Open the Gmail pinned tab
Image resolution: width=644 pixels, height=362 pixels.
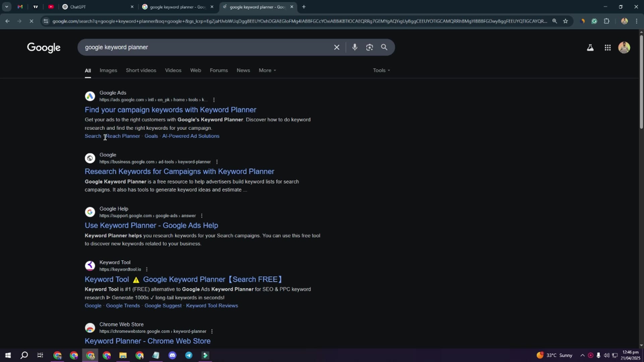click(x=20, y=7)
